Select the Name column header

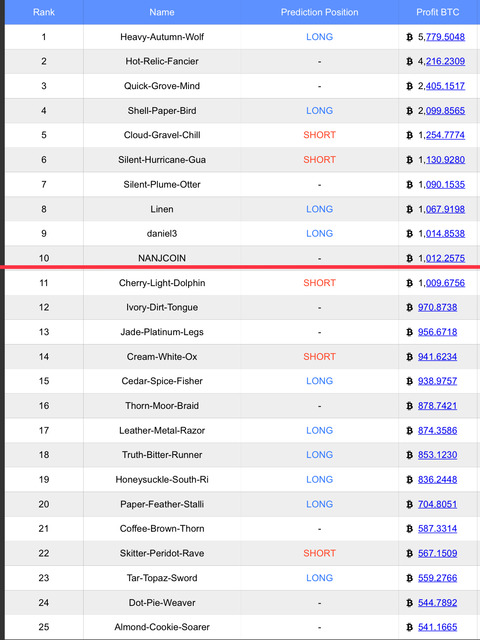coord(162,12)
